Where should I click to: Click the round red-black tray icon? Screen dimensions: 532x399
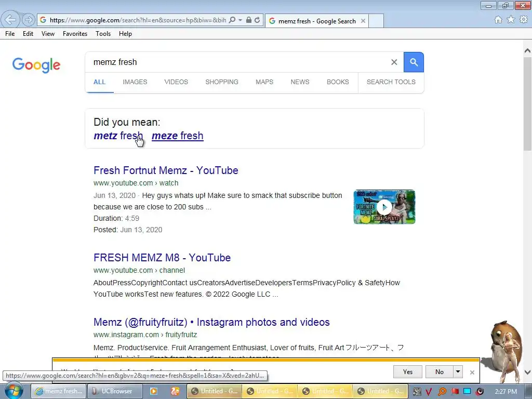click(480, 392)
